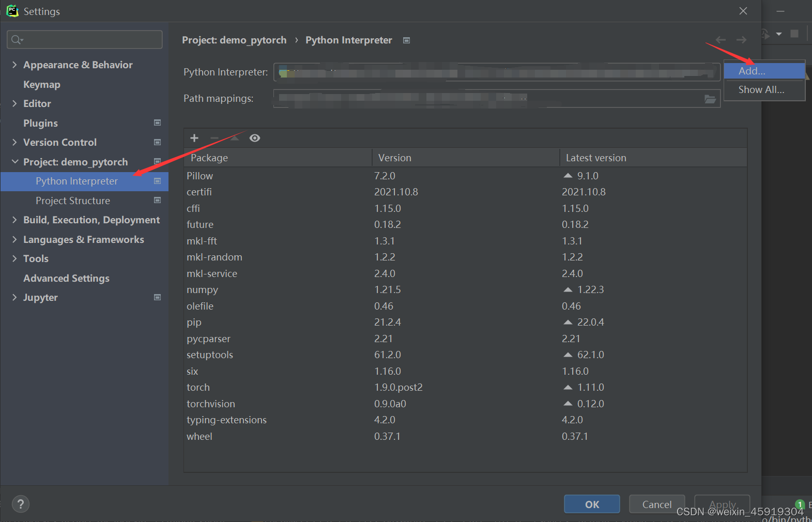Click the upgrade arrow beside Pillow 9.1.0
The image size is (812, 522).
[568, 176]
